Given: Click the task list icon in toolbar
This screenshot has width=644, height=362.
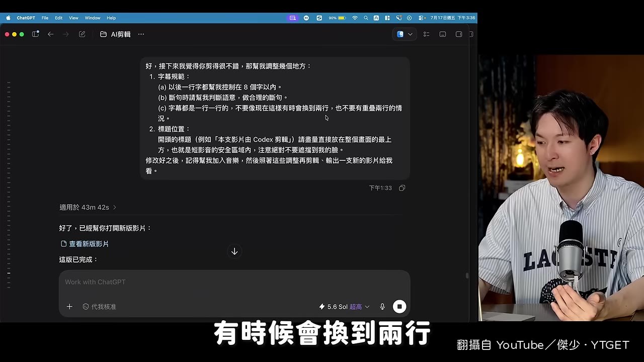Looking at the screenshot, I should point(426,34).
